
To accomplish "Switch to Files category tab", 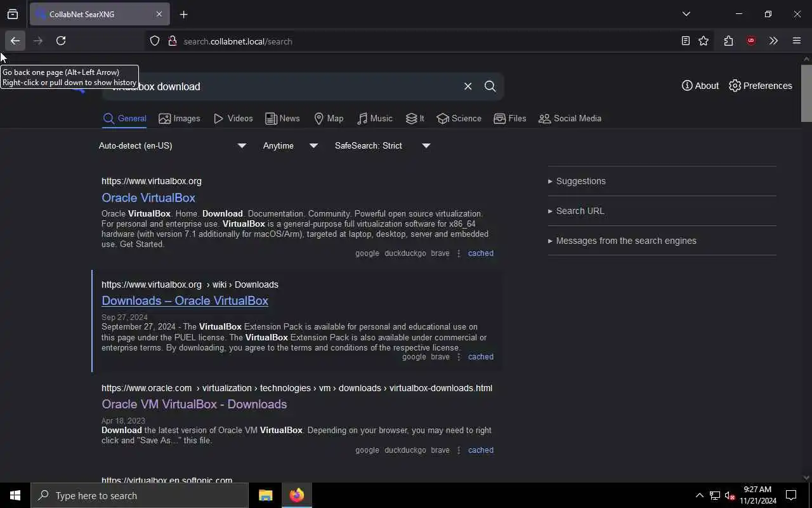I will point(510,119).
